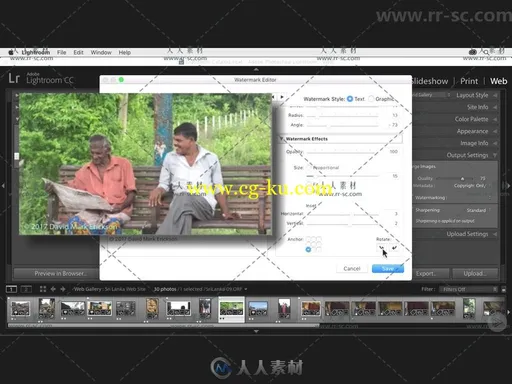Select Graphic watermark style
Screen dimensions: 512x384
371,99
